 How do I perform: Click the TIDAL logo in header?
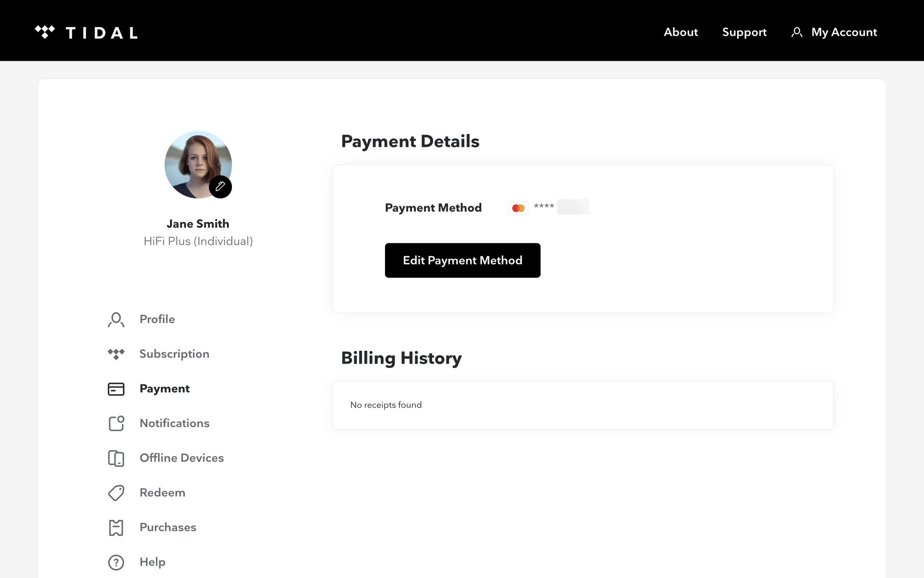point(87,32)
